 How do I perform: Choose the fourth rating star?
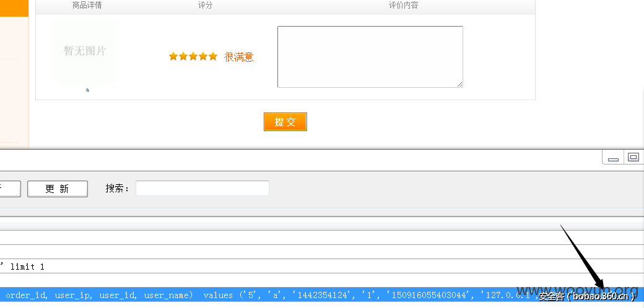(203, 56)
